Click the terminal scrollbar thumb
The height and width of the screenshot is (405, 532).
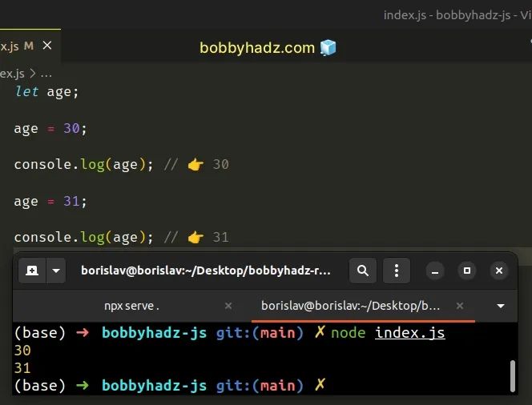coord(513,376)
